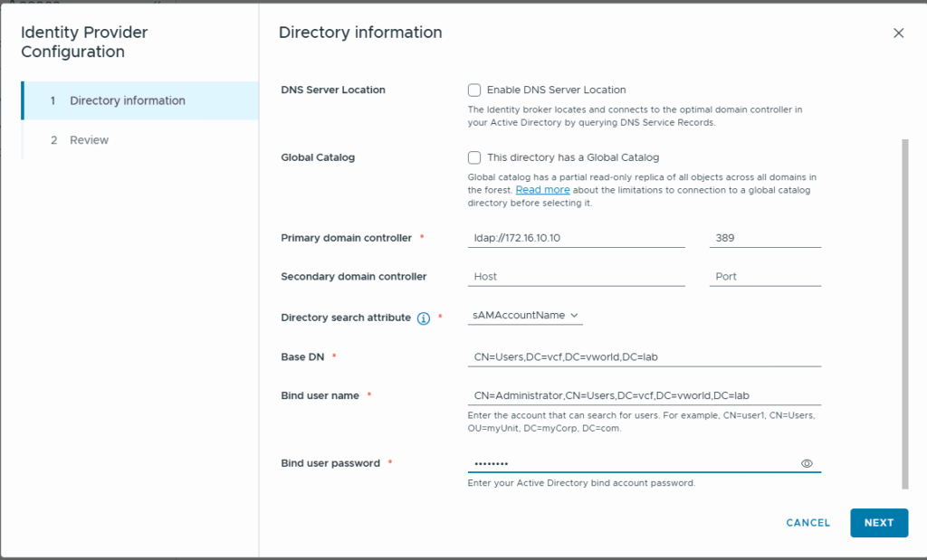Click the Bind user name field
927x560 pixels.
[643, 395]
